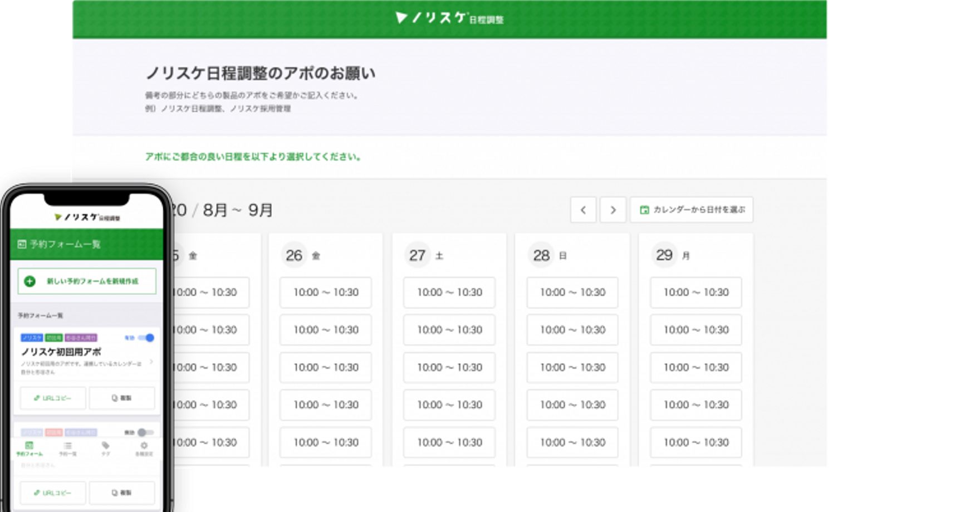Image resolution: width=980 pixels, height=512 pixels.
Task: Open ノリスケ初回用アポ details via its chevron
Action: [151, 362]
